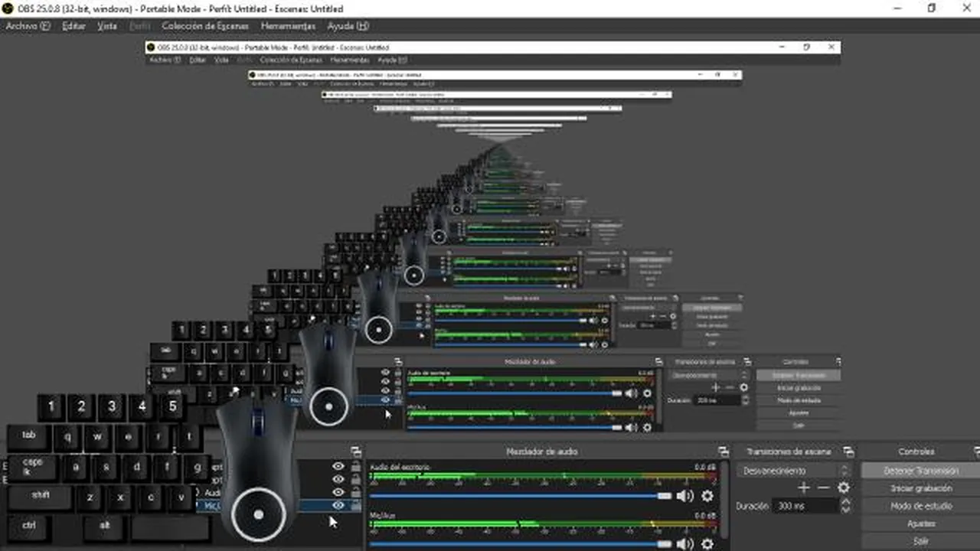Click the Mic/Aux volume slider
Image resolution: width=980 pixels, height=551 pixels.
point(521,544)
